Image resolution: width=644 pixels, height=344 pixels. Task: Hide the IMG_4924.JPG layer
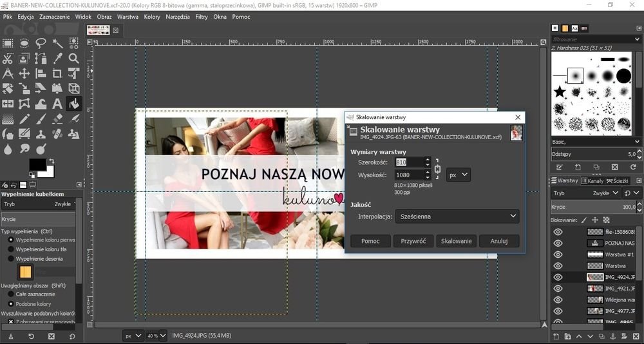(557, 277)
